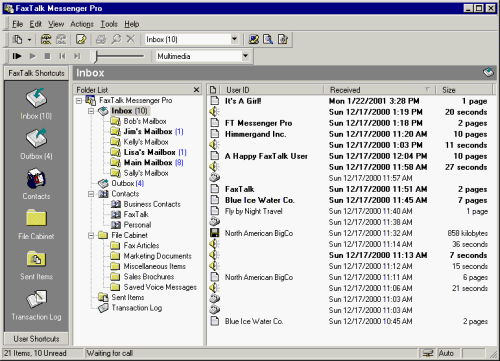
Task: Select Marketing Documents folder
Action: 157,256
